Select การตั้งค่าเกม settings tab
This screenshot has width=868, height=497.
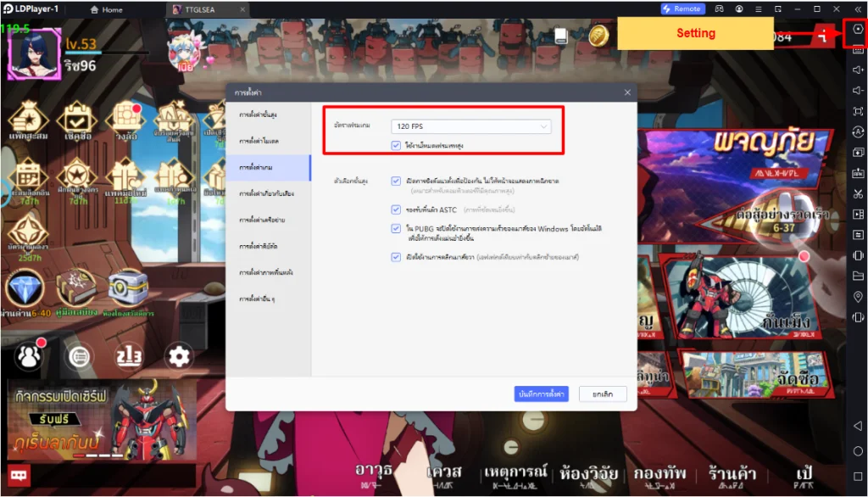pyautogui.click(x=269, y=167)
